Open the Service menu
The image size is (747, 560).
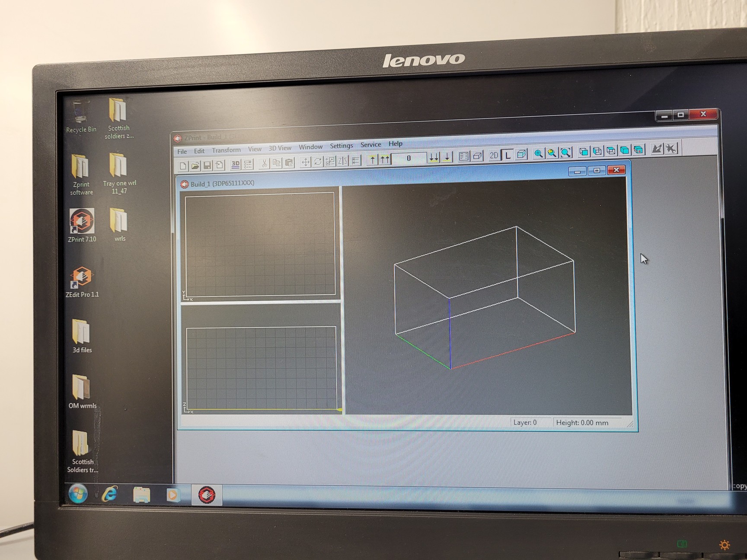coord(370,145)
